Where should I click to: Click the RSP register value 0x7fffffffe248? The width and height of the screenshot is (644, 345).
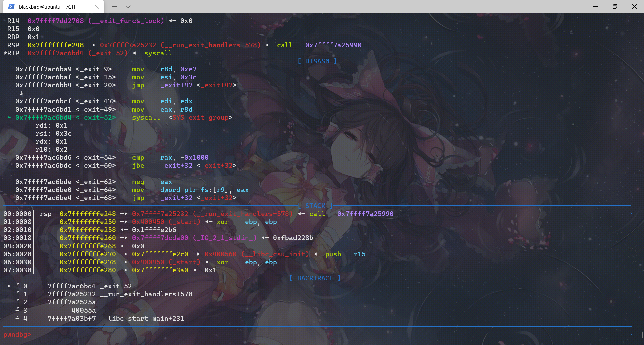coord(56,45)
